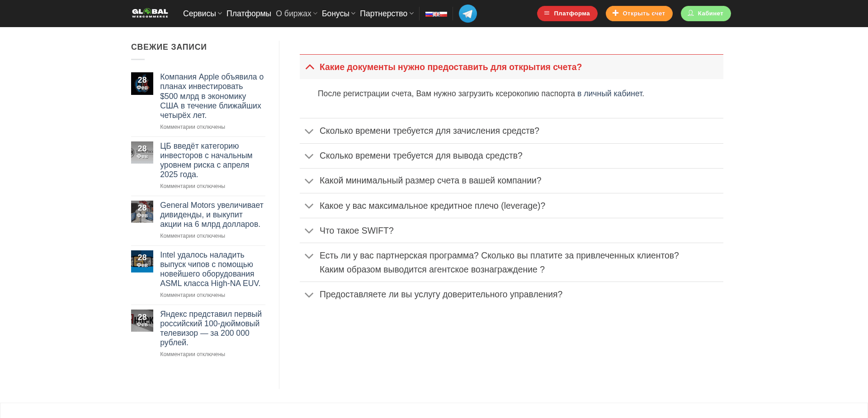This screenshot has height=418, width=868.
Task: Open the Telegram channel icon
Action: click(467, 14)
